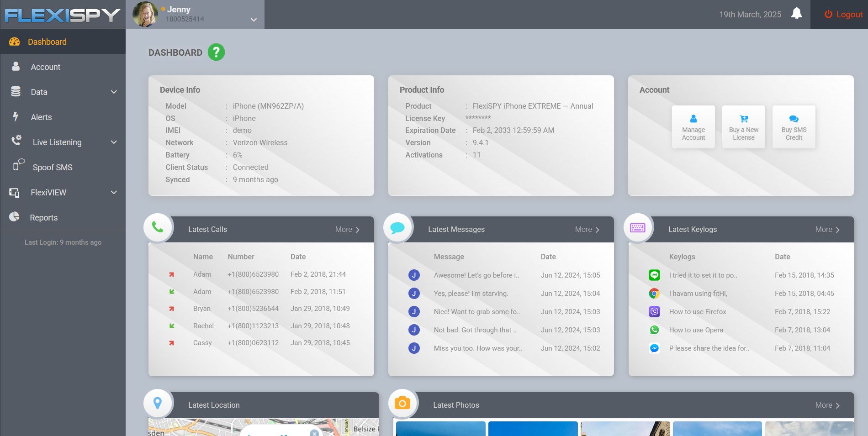
Task: Click the Alerts lightning icon
Action: pos(16,116)
